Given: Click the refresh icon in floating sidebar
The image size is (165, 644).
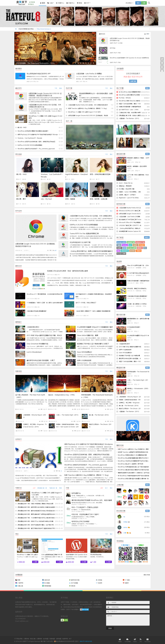Looking at the screenshot, I should click(162, 59).
